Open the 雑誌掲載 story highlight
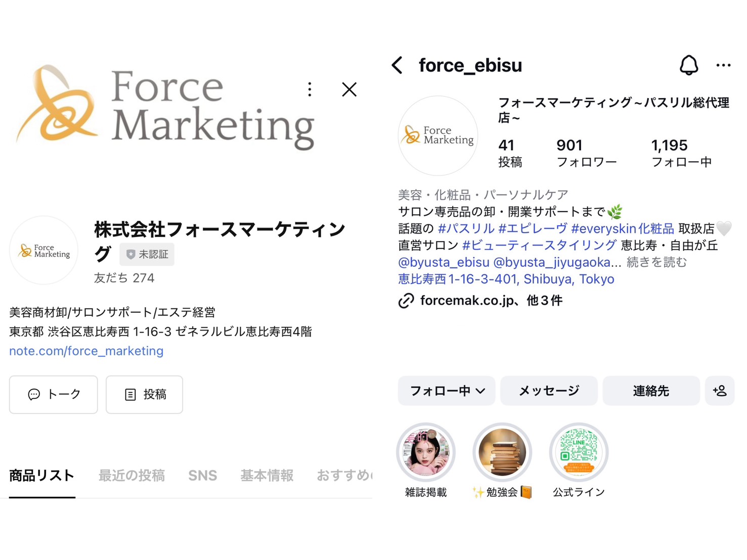The image size is (747, 560). [426, 452]
